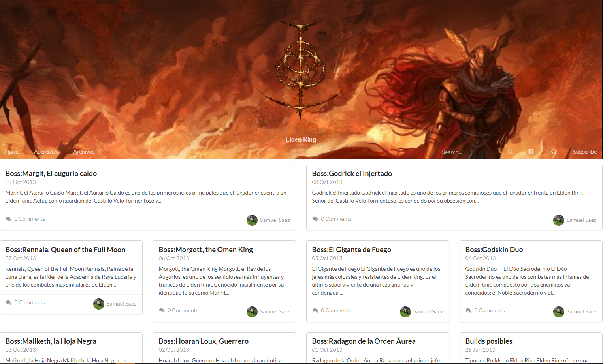The image size is (603, 364).
Task: Open the Archivos menu item
Action: [84, 152]
